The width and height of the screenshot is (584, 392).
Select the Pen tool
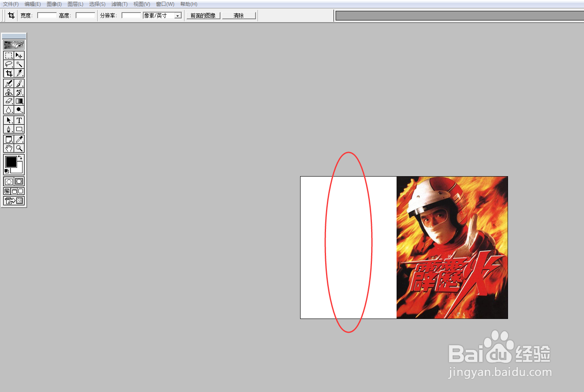coord(9,129)
